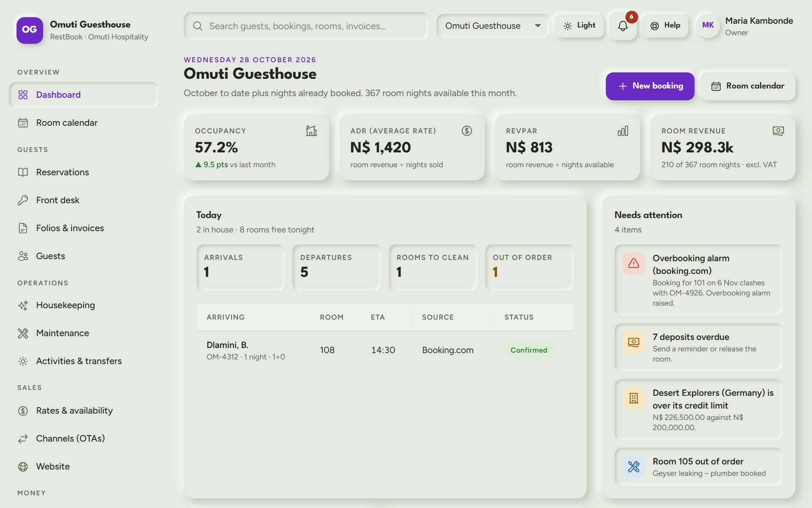Open Guests in the sidebar

84,256
